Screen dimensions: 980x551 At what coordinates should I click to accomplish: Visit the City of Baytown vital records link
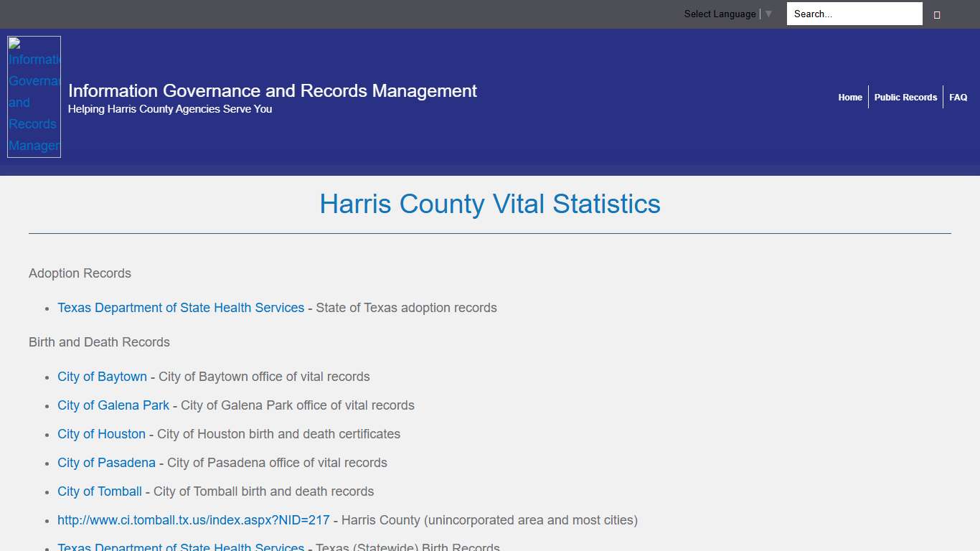tap(102, 377)
